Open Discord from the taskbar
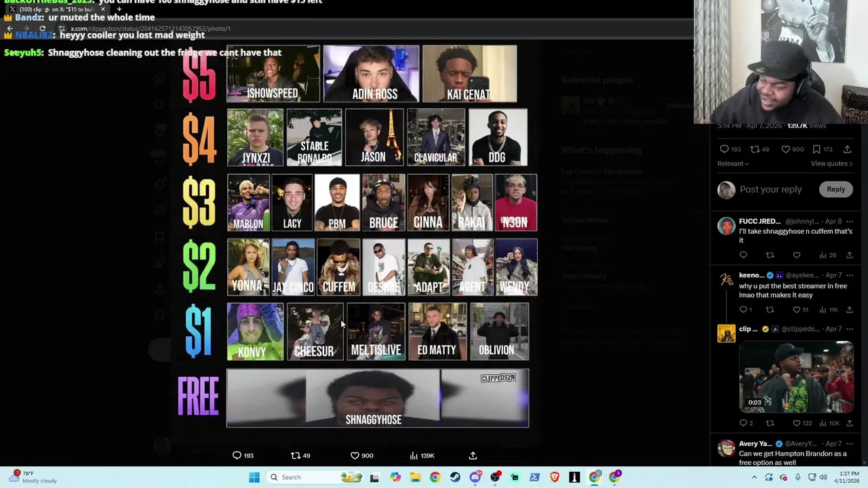Screen dimensions: 868x488 tap(475, 477)
